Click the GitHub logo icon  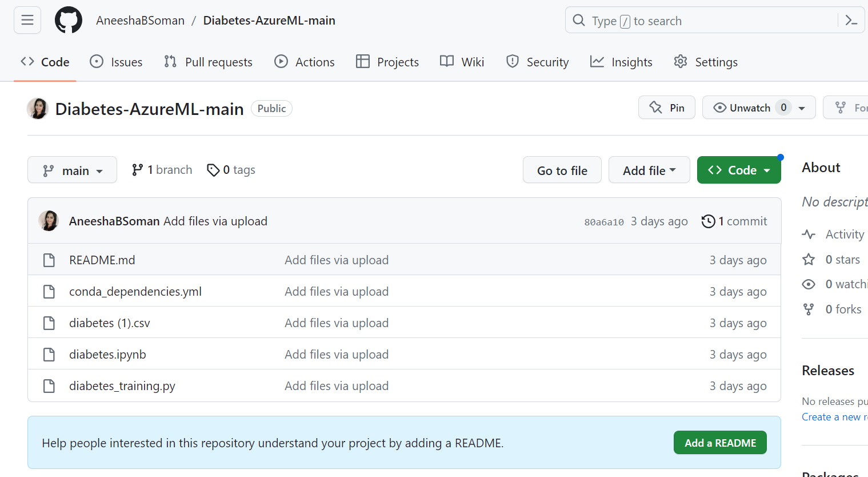[x=69, y=21]
